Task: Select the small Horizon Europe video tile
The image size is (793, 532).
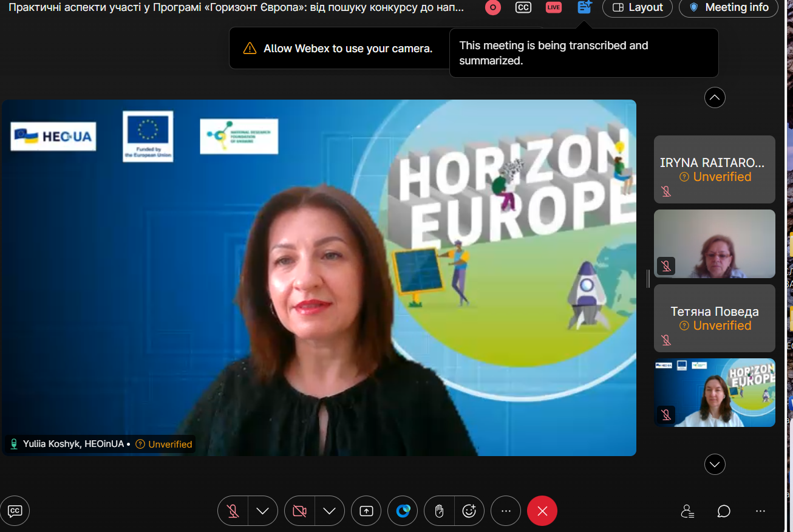Action: pos(715,392)
